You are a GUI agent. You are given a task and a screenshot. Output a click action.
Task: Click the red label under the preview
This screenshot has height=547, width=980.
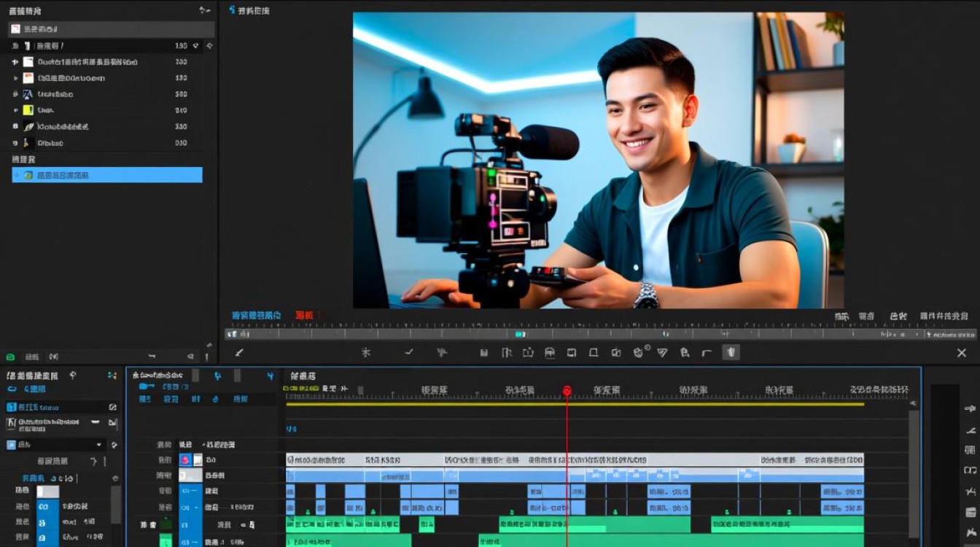tap(305, 315)
